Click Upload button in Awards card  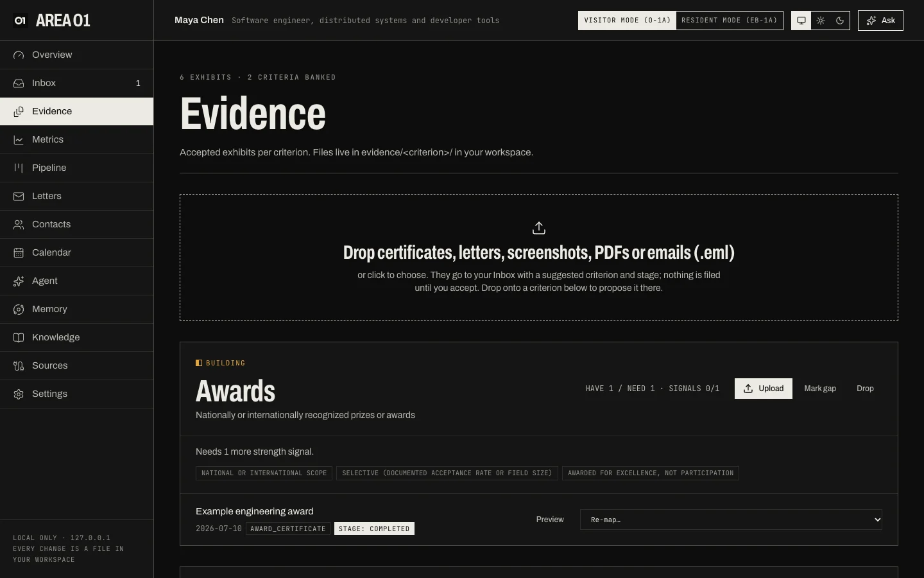(x=764, y=389)
